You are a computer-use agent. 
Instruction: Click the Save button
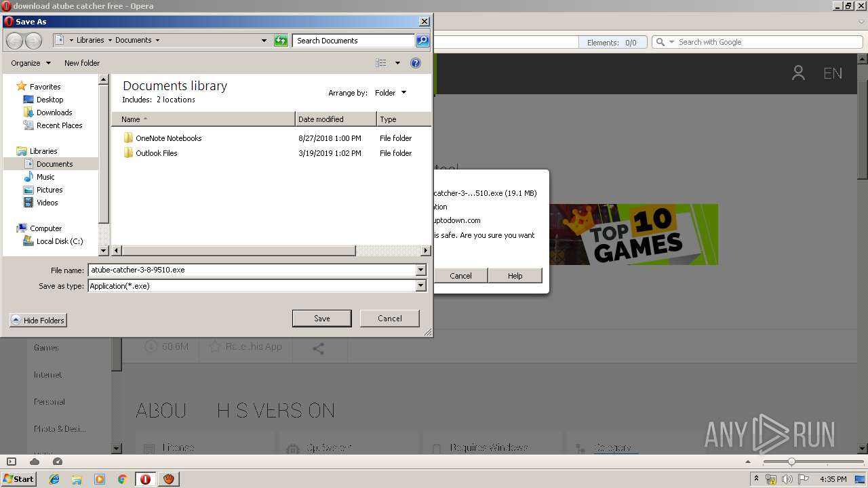321,319
